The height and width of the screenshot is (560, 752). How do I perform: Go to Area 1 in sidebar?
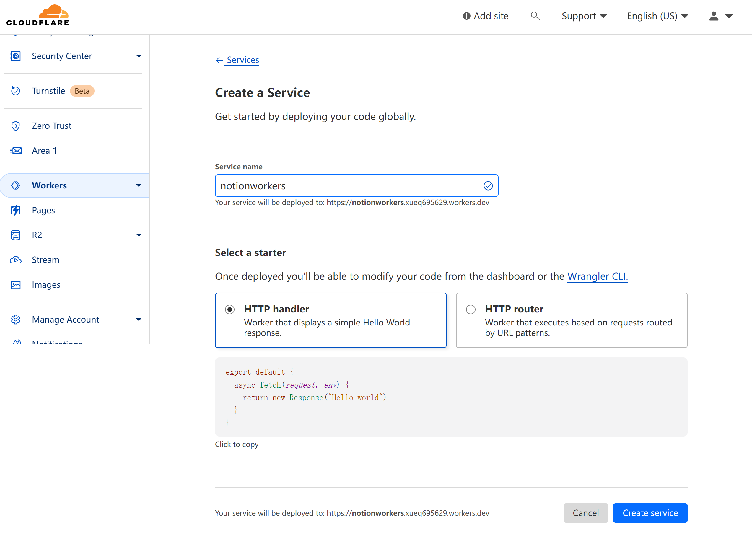point(44,151)
